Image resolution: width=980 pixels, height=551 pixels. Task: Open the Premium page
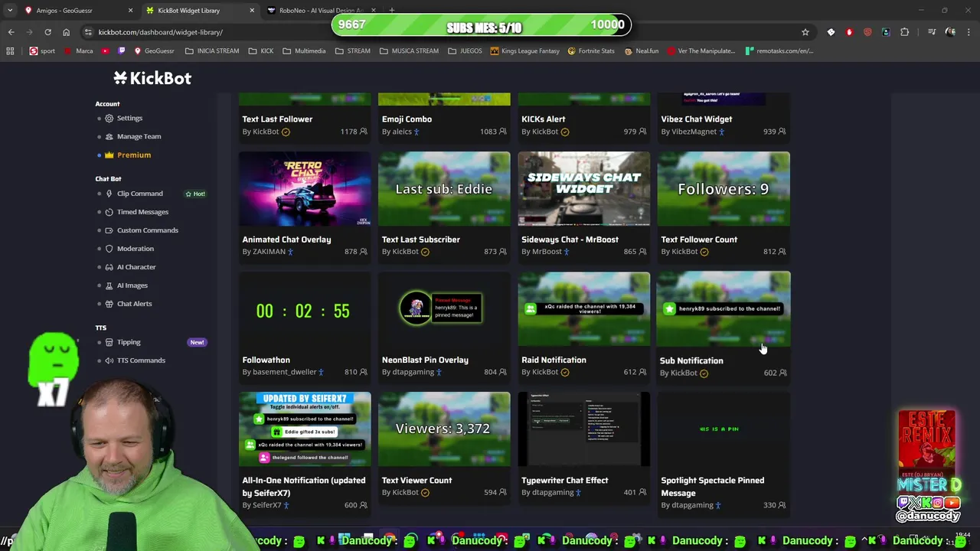[134, 155]
